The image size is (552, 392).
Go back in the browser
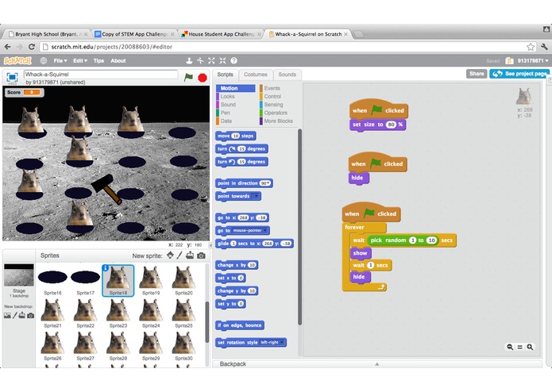coord(8,47)
